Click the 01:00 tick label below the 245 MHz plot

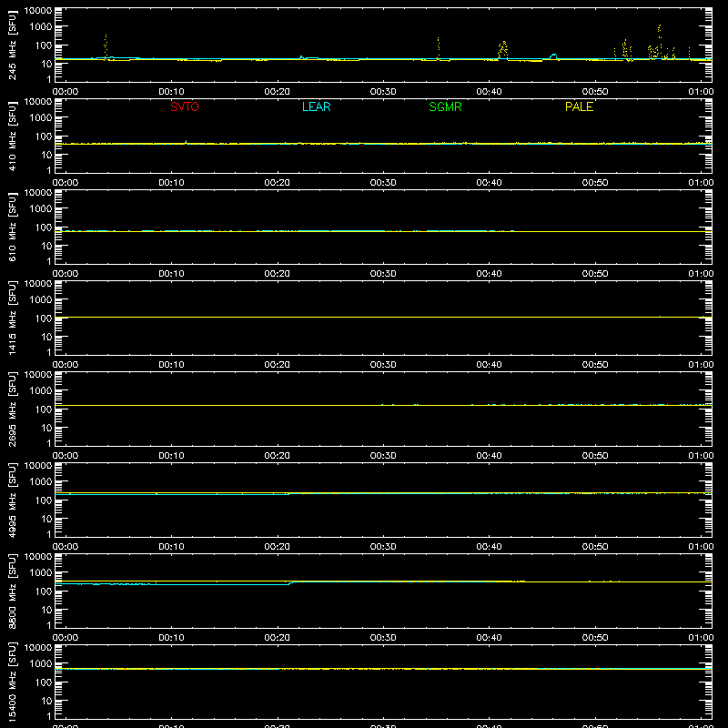[x=701, y=92]
